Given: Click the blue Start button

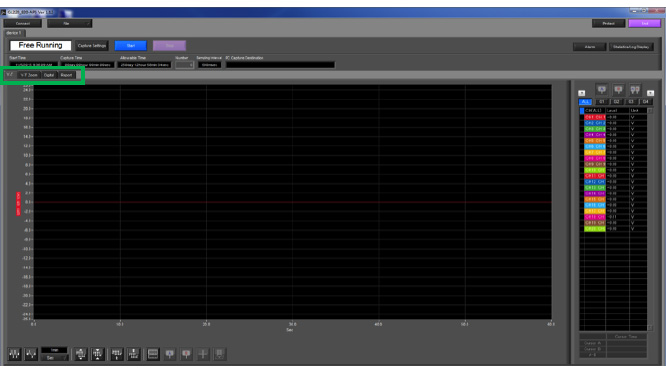Looking at the screenshot, I should (x=131, y=45).
